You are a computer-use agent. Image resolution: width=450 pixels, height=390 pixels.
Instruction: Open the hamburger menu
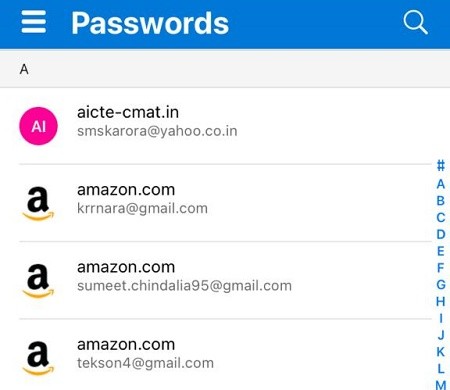pyautogui.click(x=34, y=22)
